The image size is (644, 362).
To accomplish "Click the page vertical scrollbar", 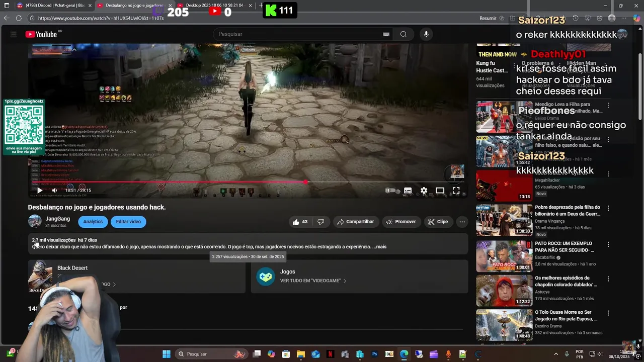I will (x=640, y=85).
